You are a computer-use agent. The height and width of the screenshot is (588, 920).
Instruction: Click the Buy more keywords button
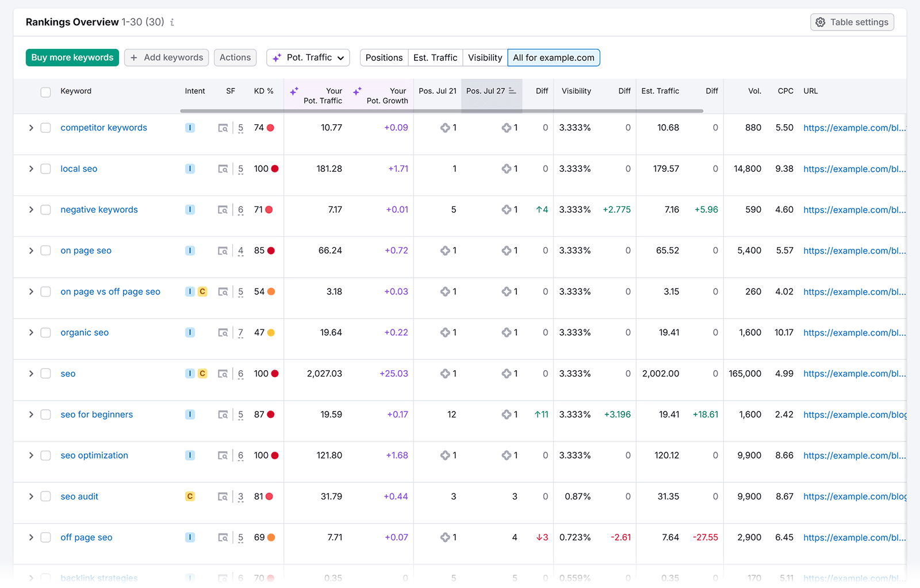72,57
